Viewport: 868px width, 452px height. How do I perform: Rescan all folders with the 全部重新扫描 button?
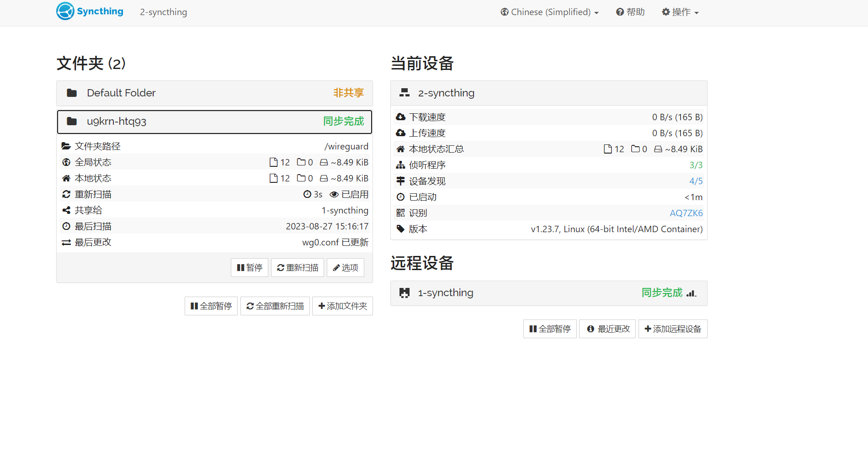[275, 306]
